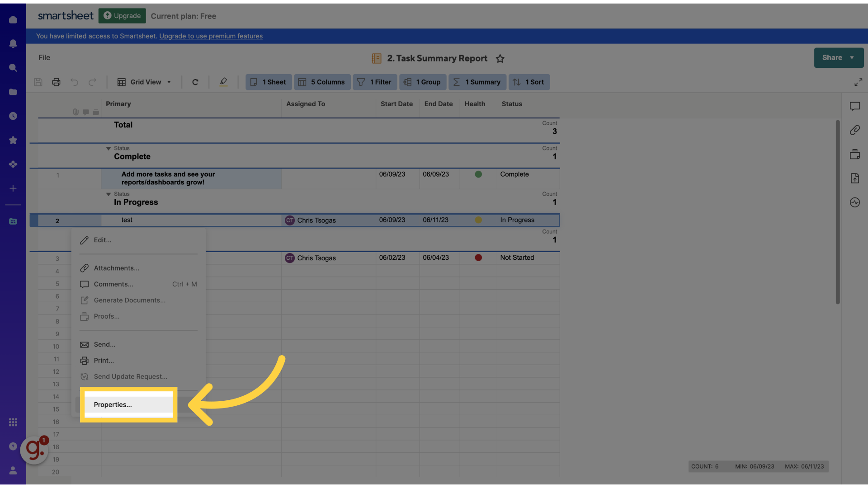Click the 2. Task Summary Report title

pos(437,58)
